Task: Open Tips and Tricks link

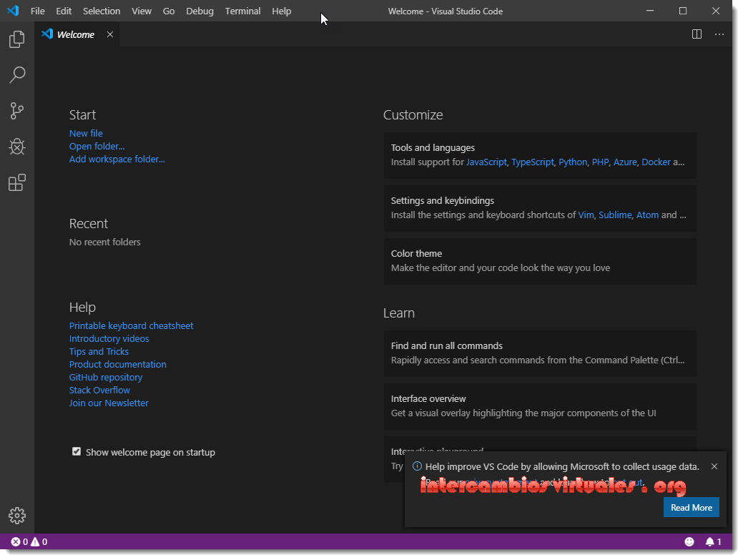Action: [x=99, y=352]
